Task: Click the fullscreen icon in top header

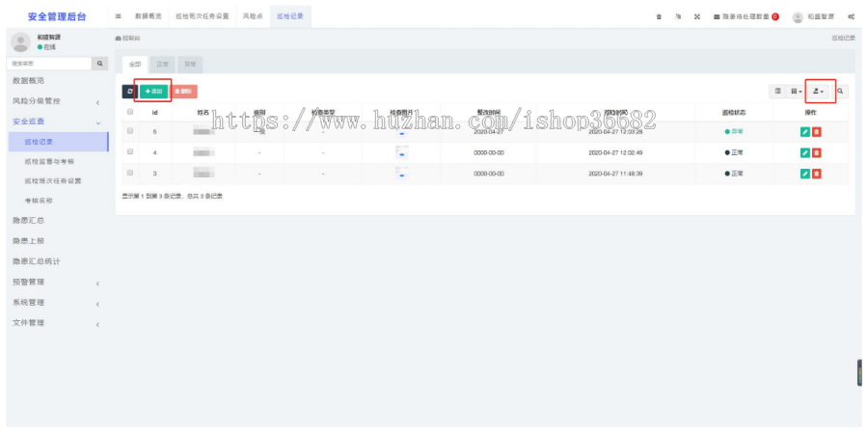Action: [696, 17]
